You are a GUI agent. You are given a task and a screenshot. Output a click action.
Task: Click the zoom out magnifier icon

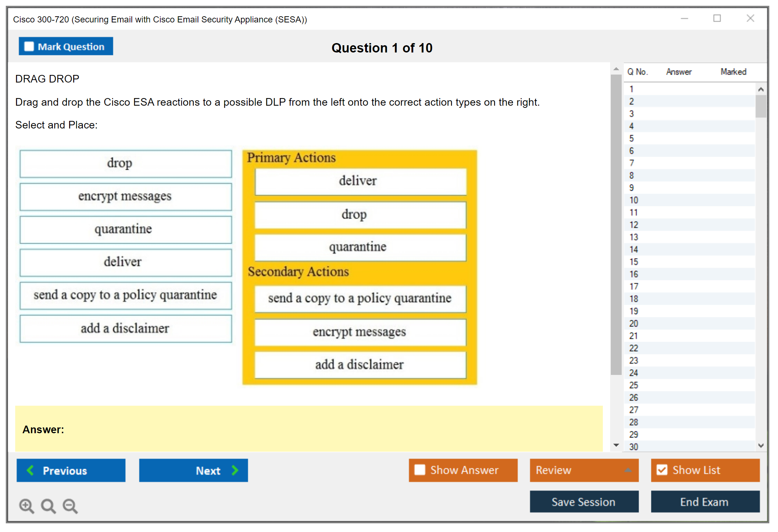70,506
